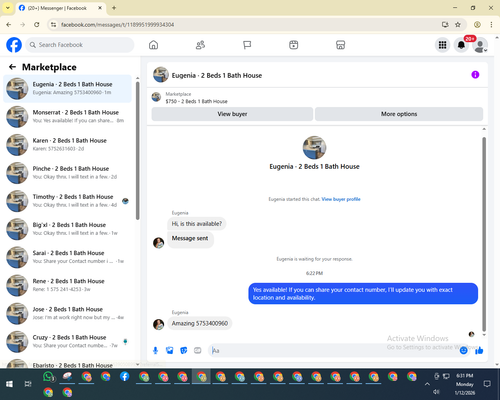This screenshot has height=400, width=500.
Task: Click the $750 - 2 Beds 1 Bath House listing
Action: (x=196, y=101)
